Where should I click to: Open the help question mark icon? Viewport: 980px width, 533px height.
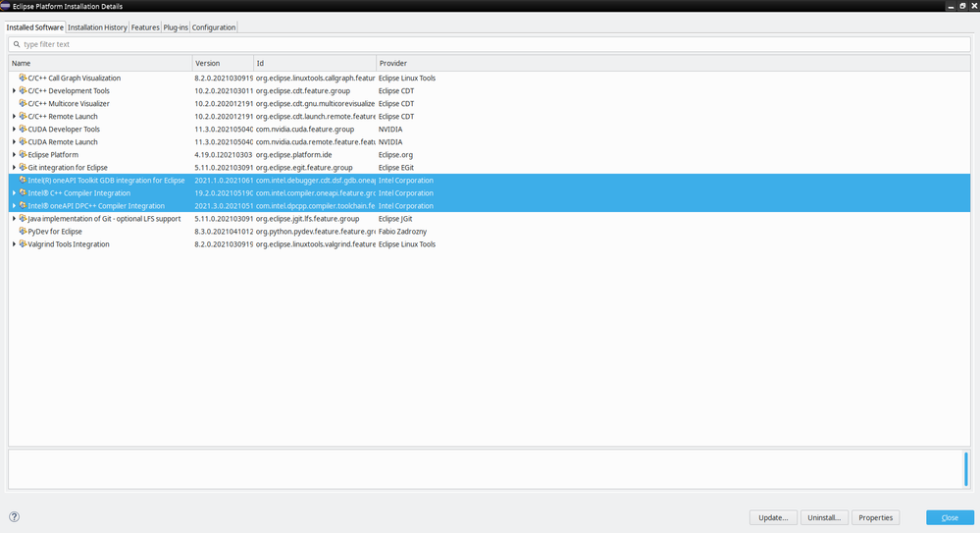tap(15, 516)
